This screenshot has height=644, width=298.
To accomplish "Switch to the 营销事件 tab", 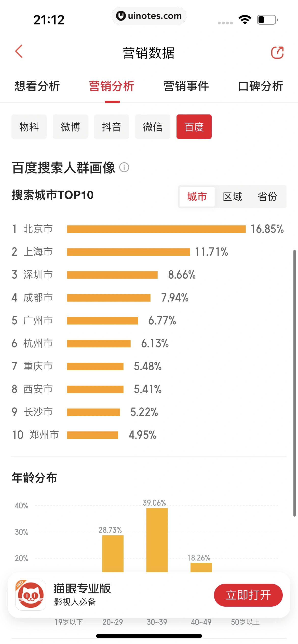I will 186,86.
